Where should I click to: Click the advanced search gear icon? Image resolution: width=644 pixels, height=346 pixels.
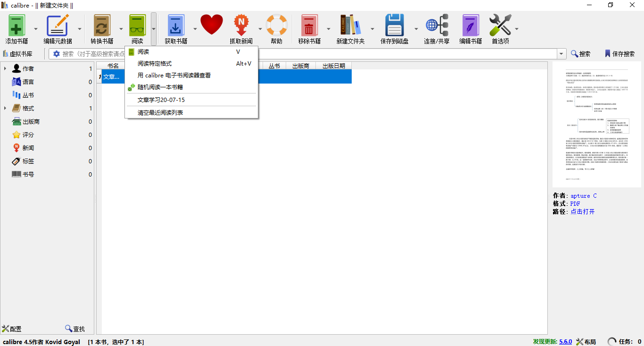pos(57,54)
